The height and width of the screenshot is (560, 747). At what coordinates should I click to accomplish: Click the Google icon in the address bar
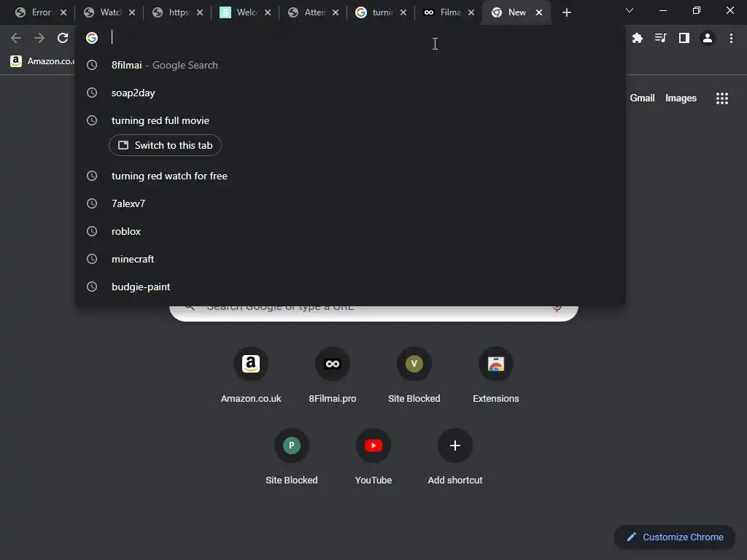92,38
